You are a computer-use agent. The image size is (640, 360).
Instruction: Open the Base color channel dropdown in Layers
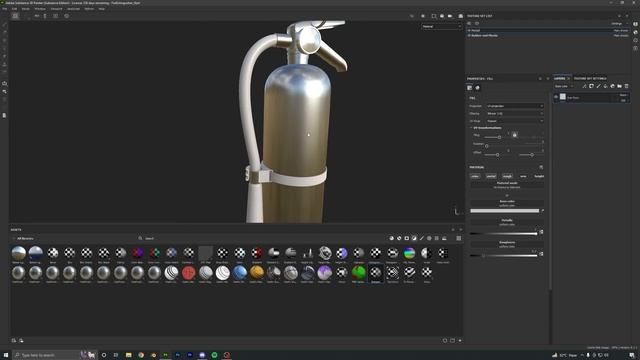coord(564,86)
